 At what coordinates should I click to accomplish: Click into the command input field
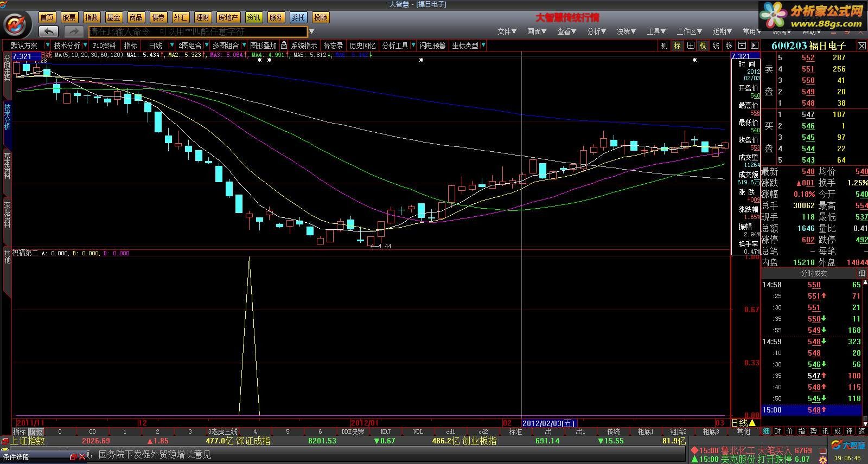pyautogui.click(x=198, y=32)
